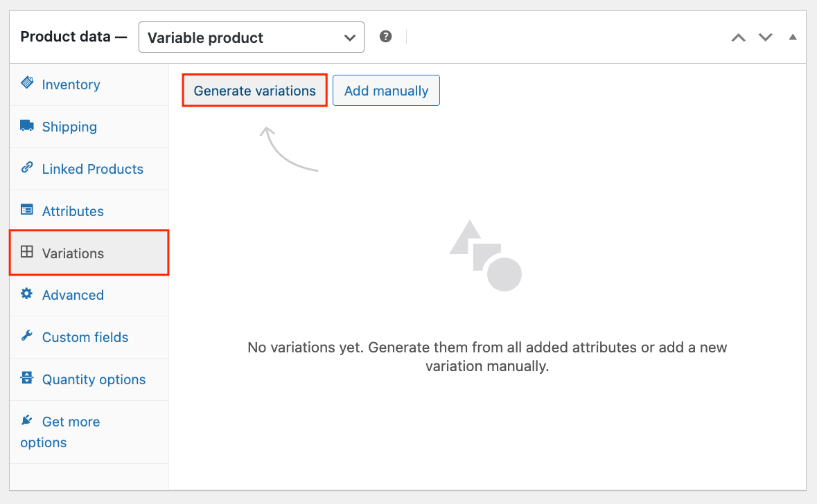This screenshot has width=817, height=504.
Task: Click the Advanced gear icon
Action: click(x=26, y=293)
